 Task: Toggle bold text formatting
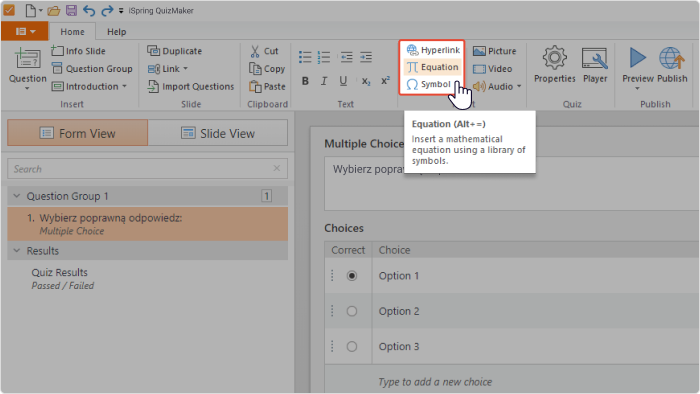305,81
